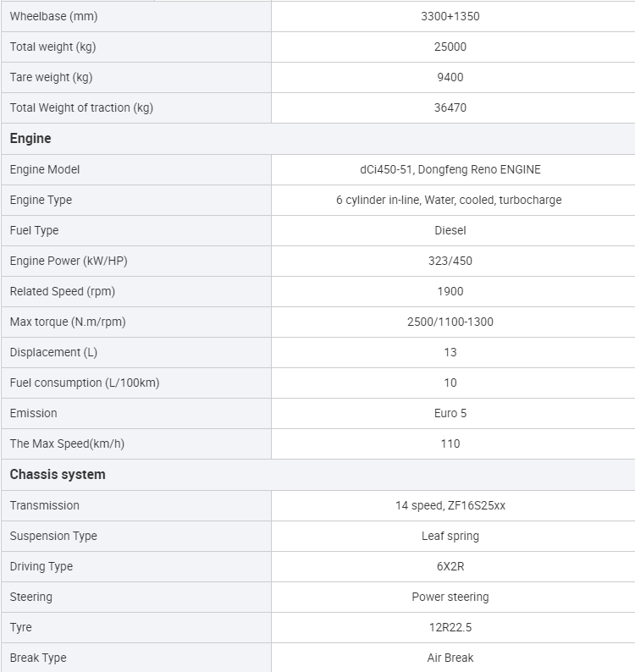The image size is (635, 672).
Task: Select the Displacement (L) label
Action: (53, 352)
